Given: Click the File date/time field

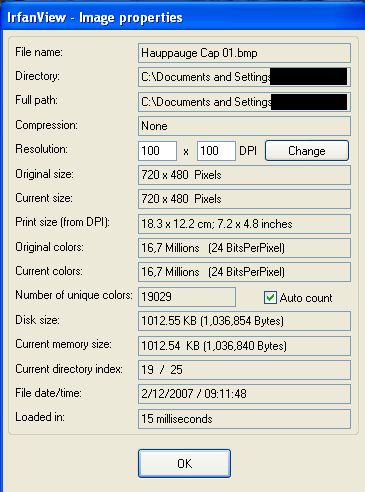Looking at the screenshot, I should tap(244, 394).
